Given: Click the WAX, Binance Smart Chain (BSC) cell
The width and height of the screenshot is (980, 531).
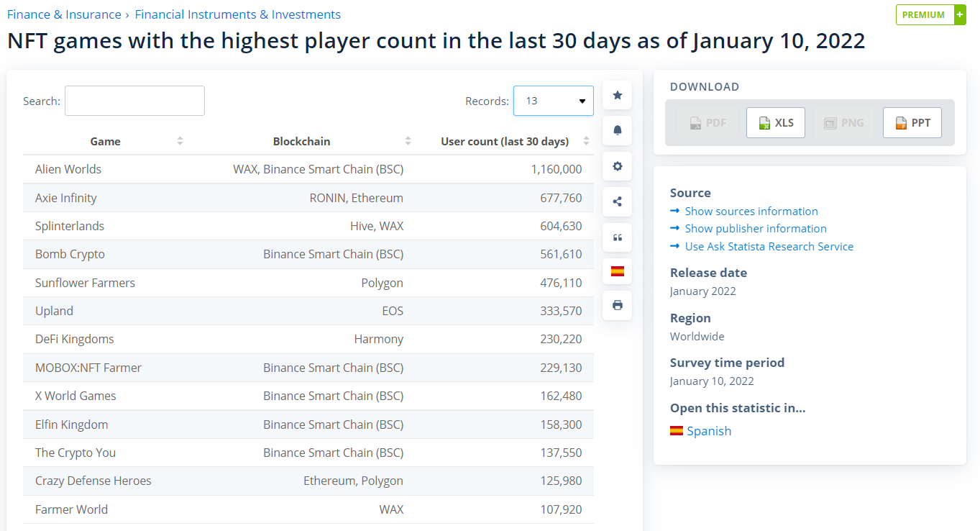Looking at the screenshot, I should coord(318,169).
